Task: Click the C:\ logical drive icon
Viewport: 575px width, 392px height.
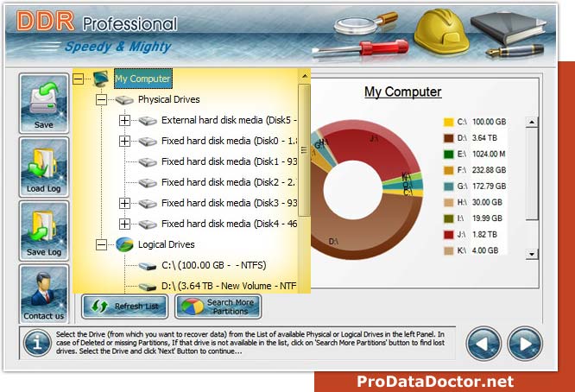Action: 148,265
